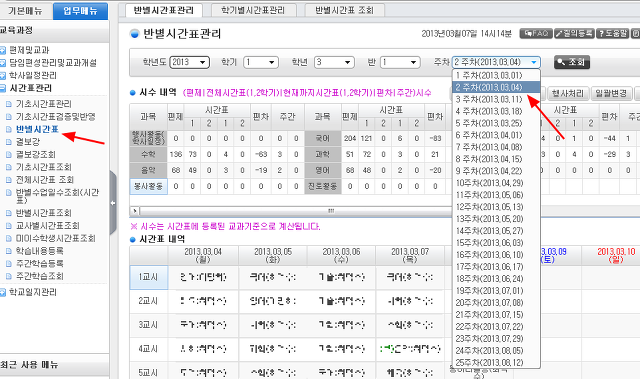Click the FAQ button

coord(536,33)
